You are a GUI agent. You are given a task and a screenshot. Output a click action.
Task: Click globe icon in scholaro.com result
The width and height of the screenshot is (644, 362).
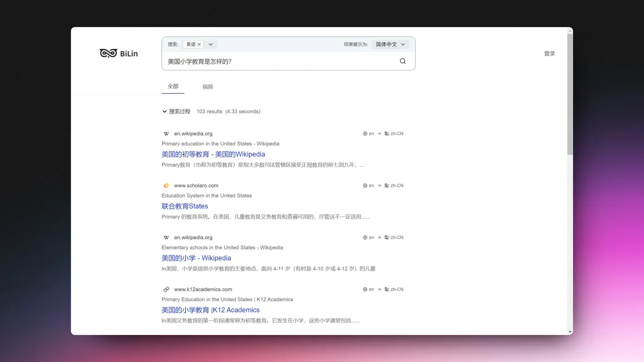pos(365,185)
